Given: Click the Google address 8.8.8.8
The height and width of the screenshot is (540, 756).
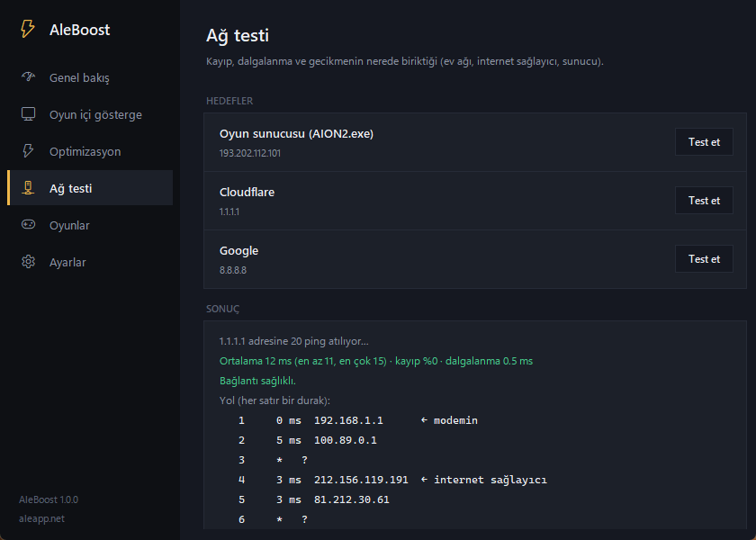Looking at the screenshot, I should coord(233,270).
